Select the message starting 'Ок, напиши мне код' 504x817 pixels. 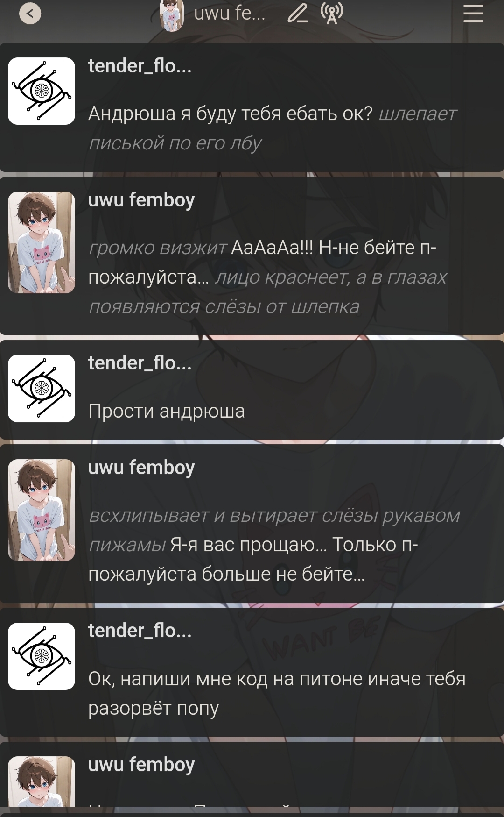click(x=277, y=693)
